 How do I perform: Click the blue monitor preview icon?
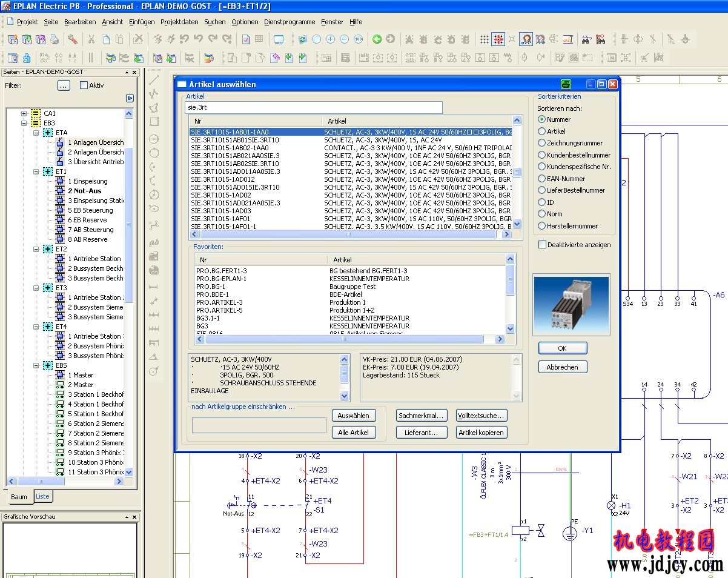(x=279, y=39)
